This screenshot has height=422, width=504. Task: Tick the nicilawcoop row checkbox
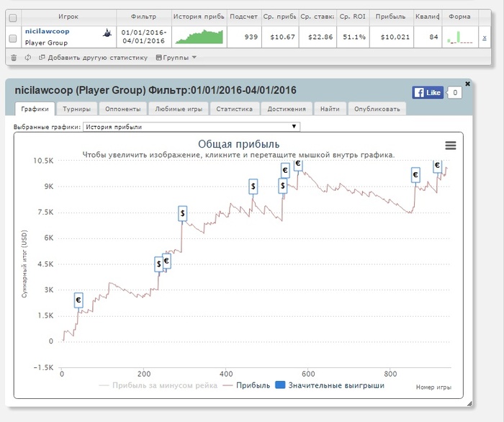tap(13, 39)
